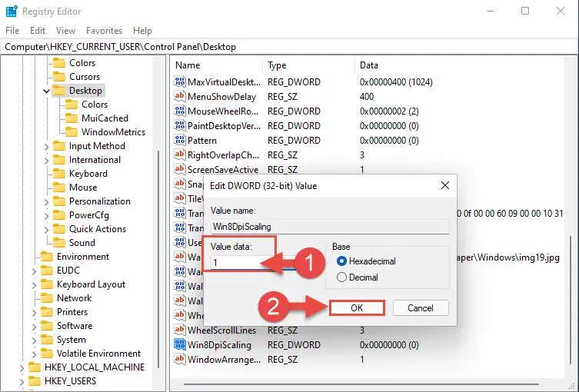This screenshot has width=579, height=392.
Task: Click the REG_SZ type of WheelScrollLines
Action: click(x=282, y=330)
